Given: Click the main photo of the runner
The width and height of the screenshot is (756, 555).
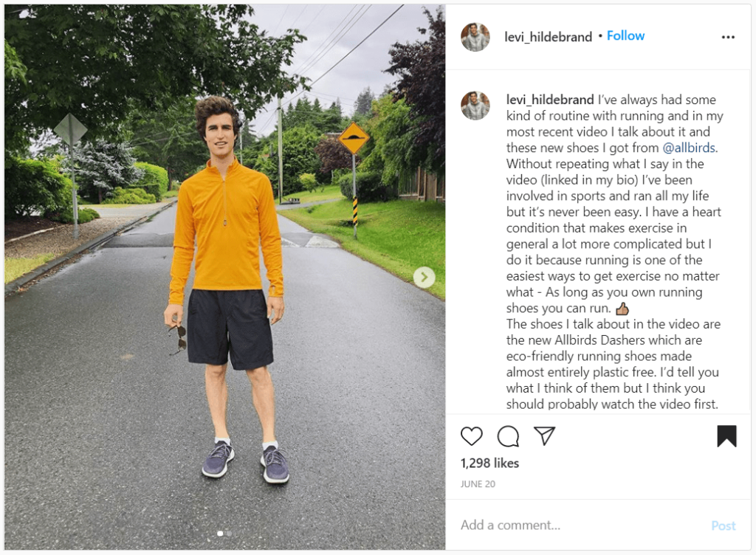Looking at the screenshot, I should (x=224, y=277).
